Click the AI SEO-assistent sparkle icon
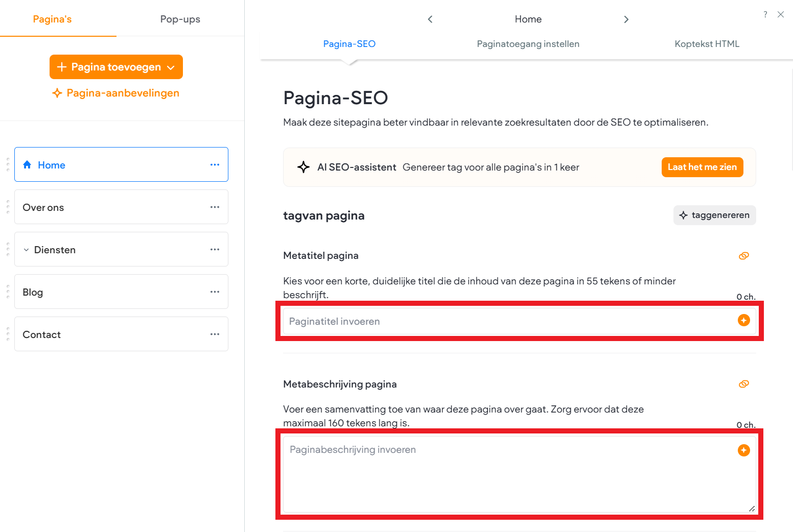Screen dimensions: 793x532 click(x=303, y=167)
